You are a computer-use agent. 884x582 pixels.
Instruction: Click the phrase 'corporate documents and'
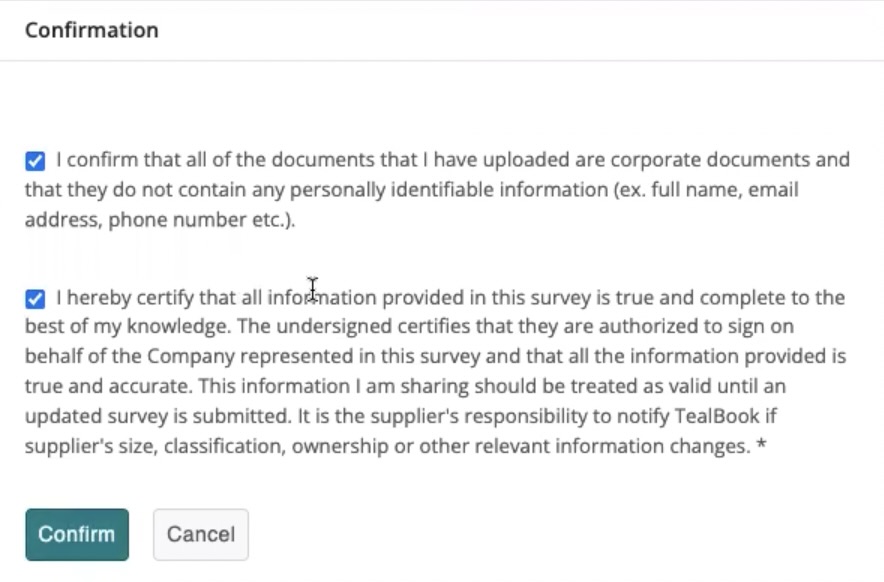click(x=744, y=160)
